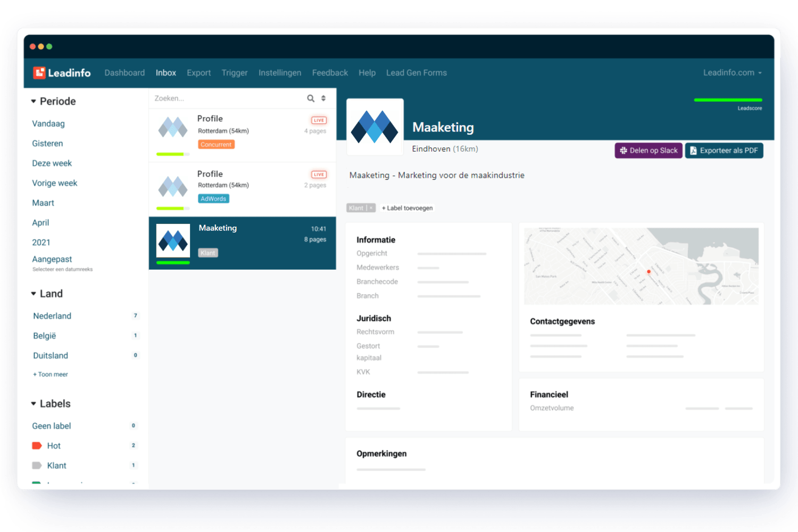Open the Export menu

(199, 73)
